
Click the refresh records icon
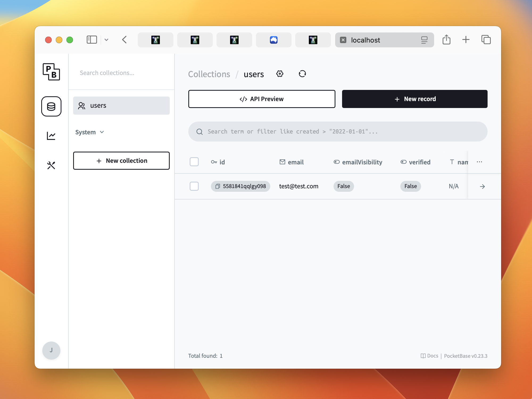pyautogui.click(x=302, y=74)
